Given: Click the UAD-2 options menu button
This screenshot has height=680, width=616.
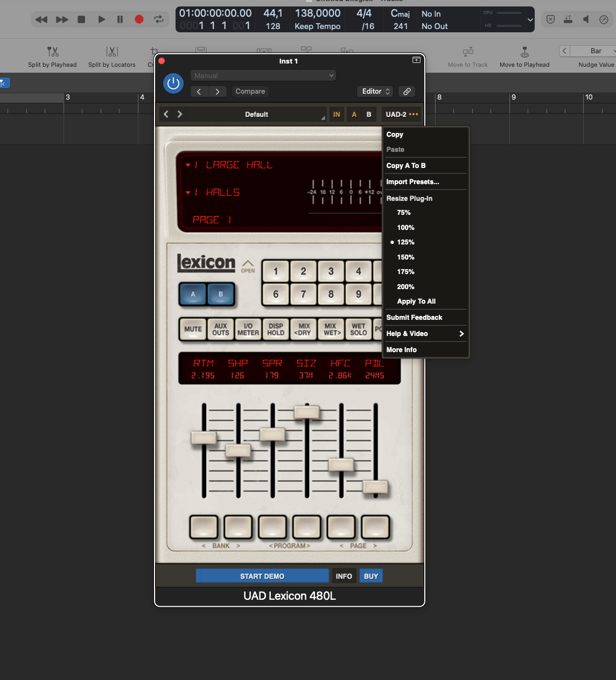Looking at the screenshot, I should pos(402,114).
